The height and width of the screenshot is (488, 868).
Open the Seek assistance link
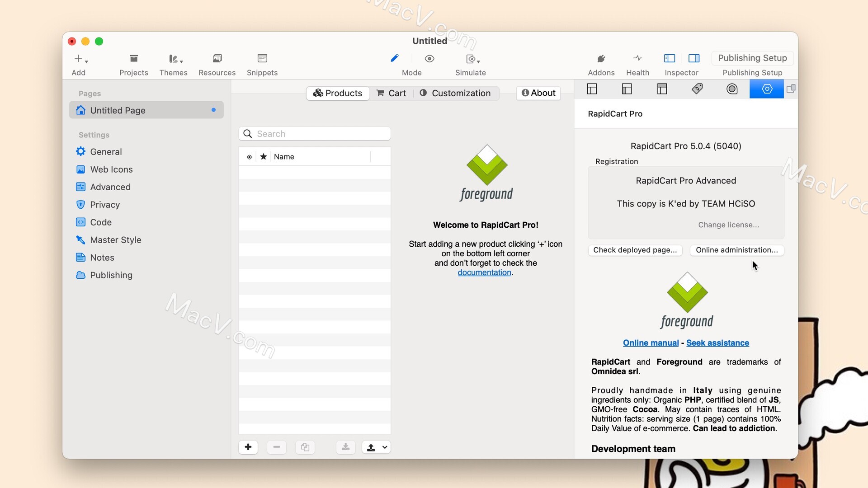point(717,343)
